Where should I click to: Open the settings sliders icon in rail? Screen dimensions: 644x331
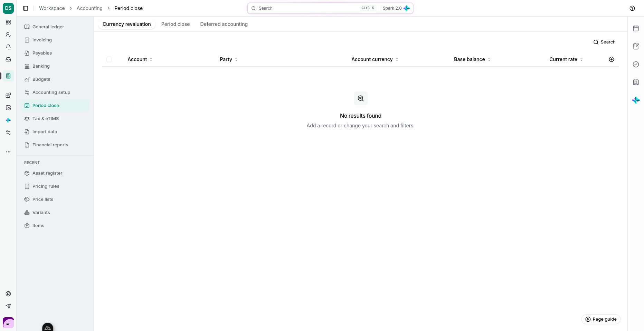(8, 133)
